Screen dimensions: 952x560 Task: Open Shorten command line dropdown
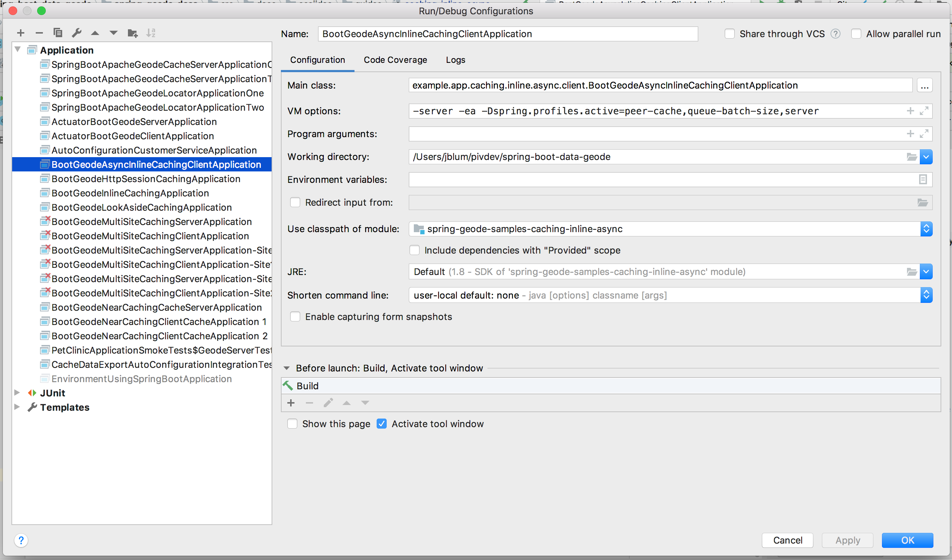(x=926, y=295)
